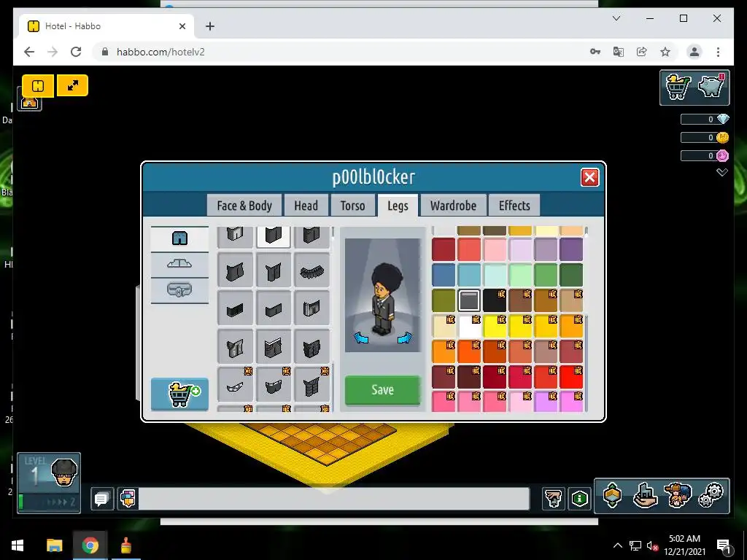The width and height of the screenshot is (747, 560).
Task: Open File Explorer from taskbar
Action: (54, 545)
